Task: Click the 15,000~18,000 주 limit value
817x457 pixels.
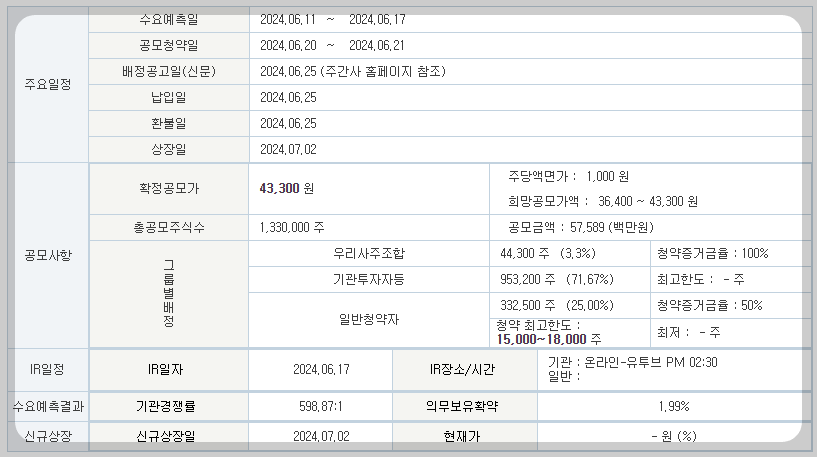Action: pos(549,339)
